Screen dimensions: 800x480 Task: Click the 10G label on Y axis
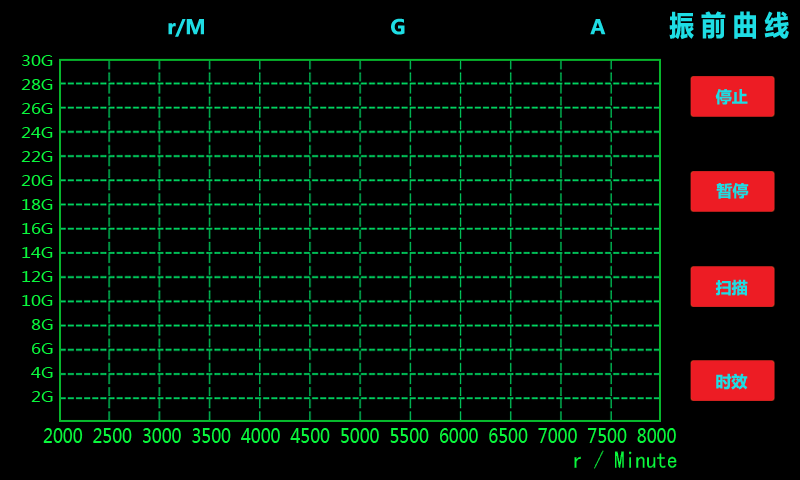tap(37, 301)
